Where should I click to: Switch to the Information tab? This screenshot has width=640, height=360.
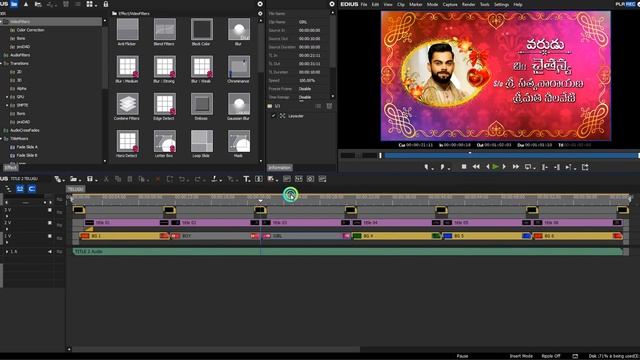[280, 168]
